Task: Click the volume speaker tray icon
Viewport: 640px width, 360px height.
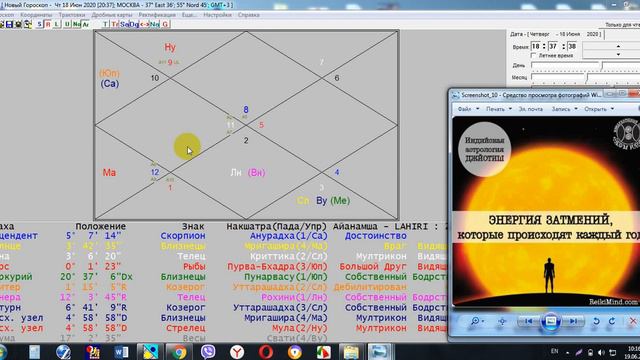Action: coord(601,352)
